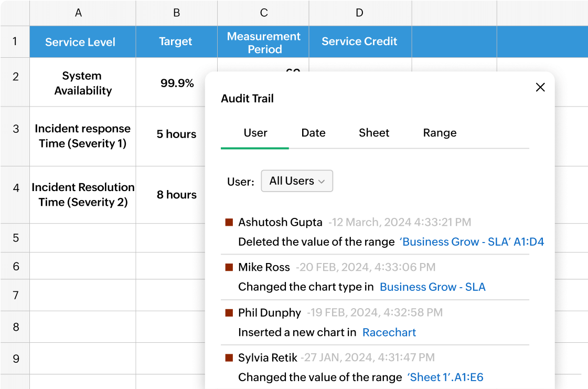Click red marker beside Ashutosh Gupta
588x389 pixels.
[229, 223]
